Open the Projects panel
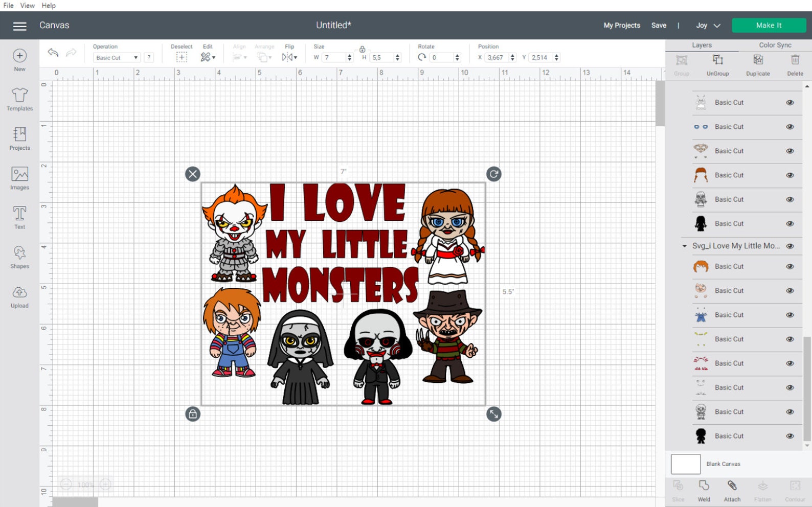812x507 pixels. 19,139
